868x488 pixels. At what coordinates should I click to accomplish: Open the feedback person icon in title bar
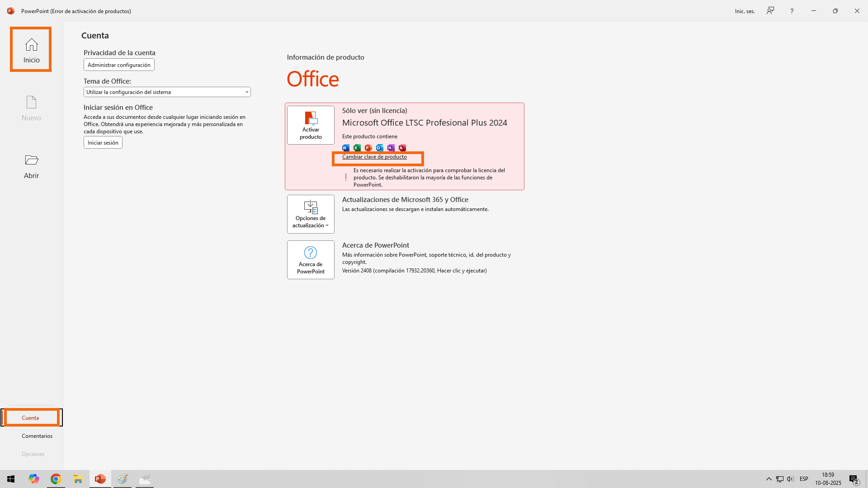point(770,11)
